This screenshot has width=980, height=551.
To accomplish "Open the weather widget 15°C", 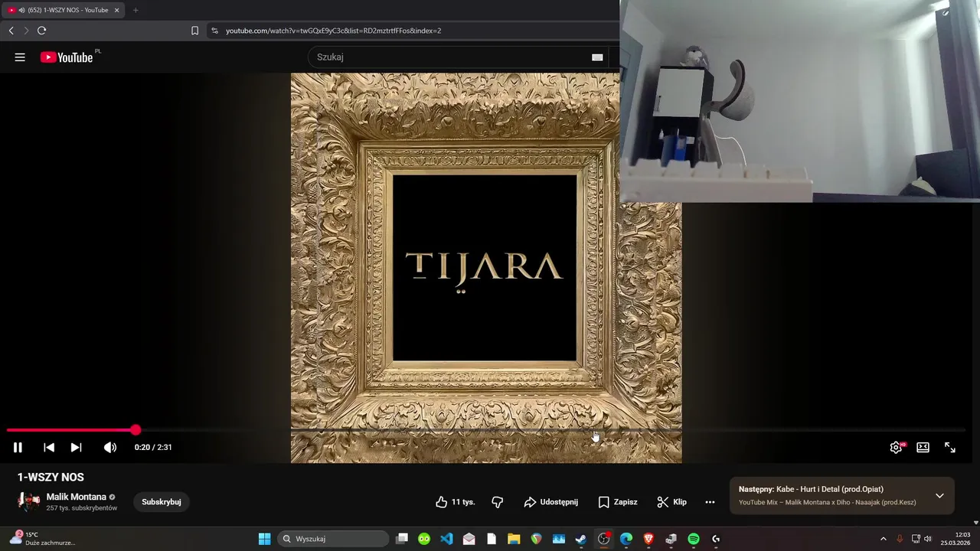I will point(42,539).
